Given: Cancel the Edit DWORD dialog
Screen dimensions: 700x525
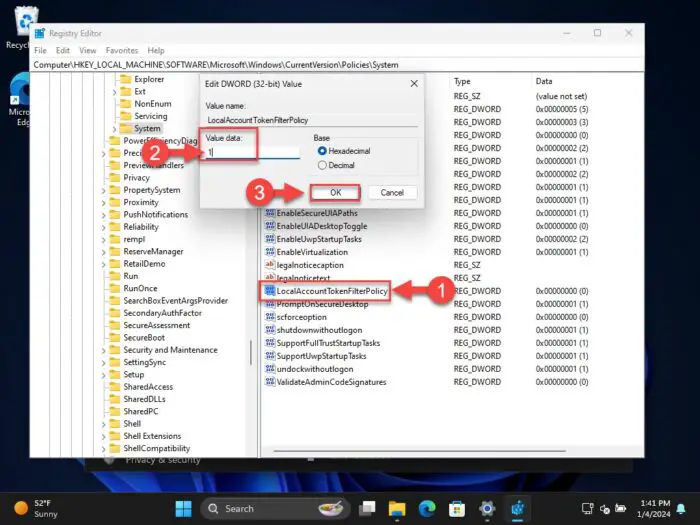Looking at the screenshot, I should (392, 192).
